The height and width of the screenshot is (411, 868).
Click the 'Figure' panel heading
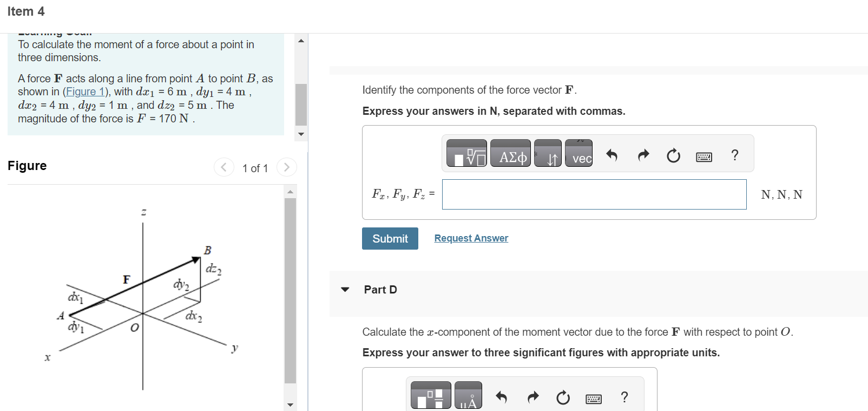coord(27,166)
